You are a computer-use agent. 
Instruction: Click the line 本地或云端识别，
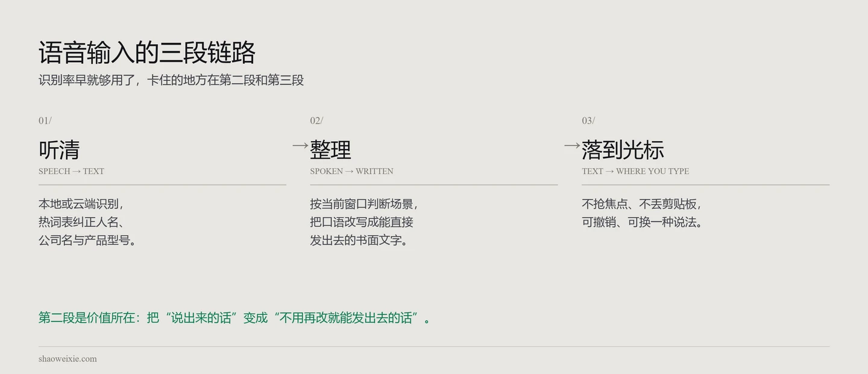click(x=81, y=204)
